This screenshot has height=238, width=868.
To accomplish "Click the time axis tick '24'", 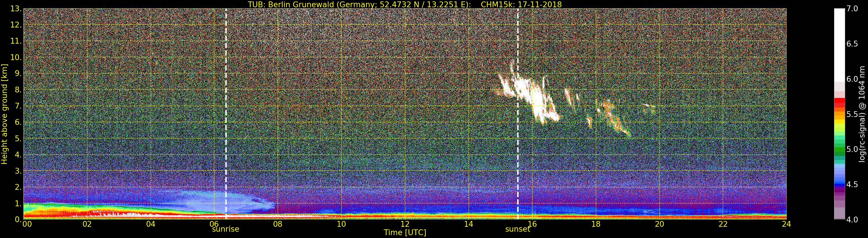I will 786,224.
